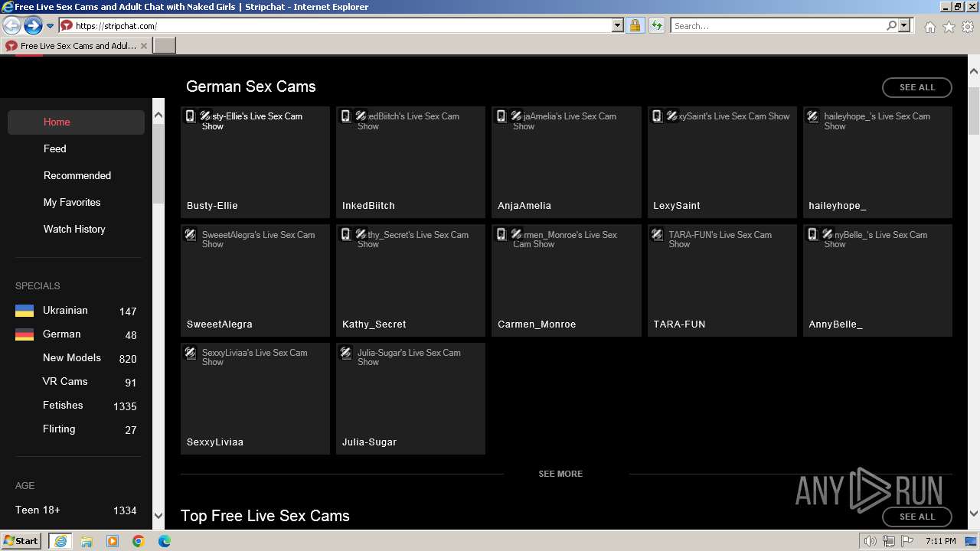Click the mobile icon on AnnyBelle_ card
Image resolution: width=980 pixels, height=551 pixels.
pyautogui.click(x=812, y=234)
